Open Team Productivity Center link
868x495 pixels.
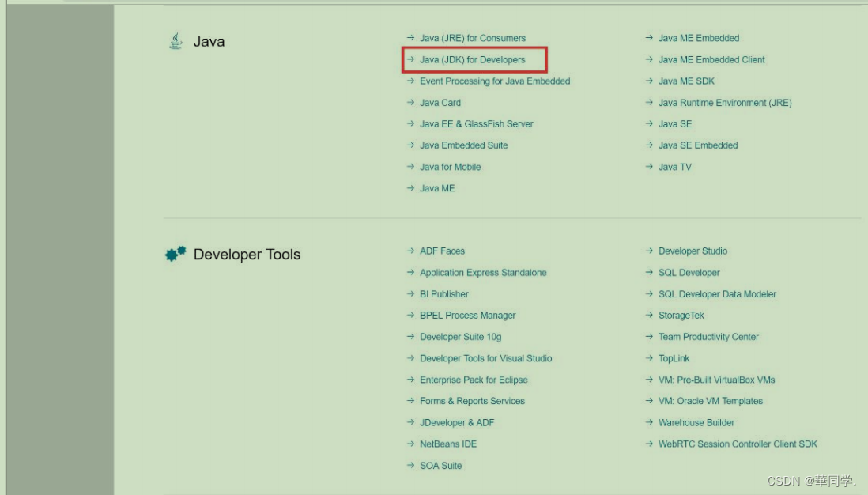point(708,337)
